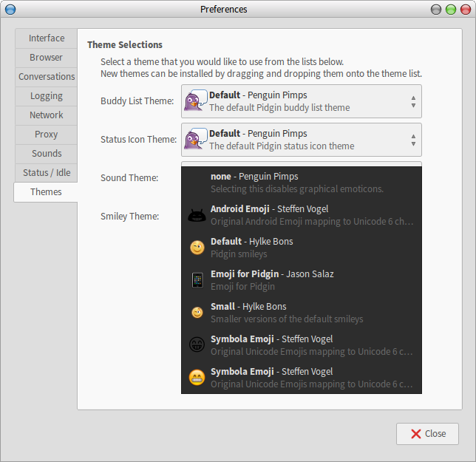
Task: Click the 'Pidgin smileys' description
Action: click(239, 254)
